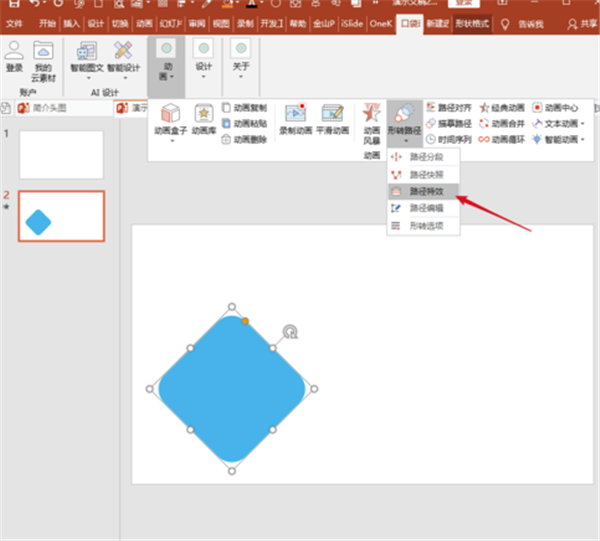
Task: Choose 路径分段 menu entry
Action: click(425, 157)
